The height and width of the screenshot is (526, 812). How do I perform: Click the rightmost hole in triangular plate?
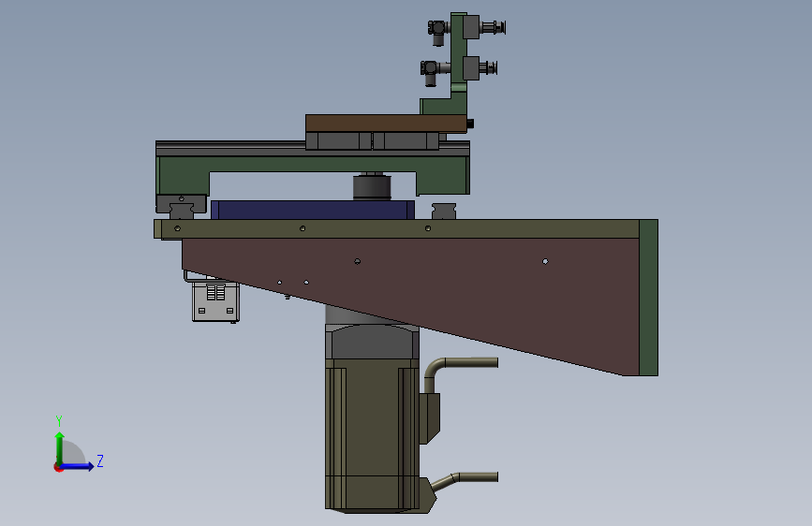[x=545, y=261]
